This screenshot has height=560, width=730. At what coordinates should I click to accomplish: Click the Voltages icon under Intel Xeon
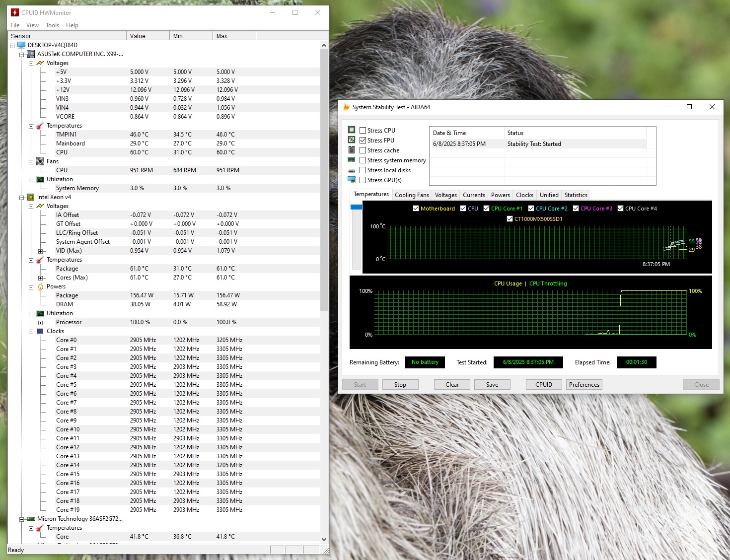pos(40,206)
